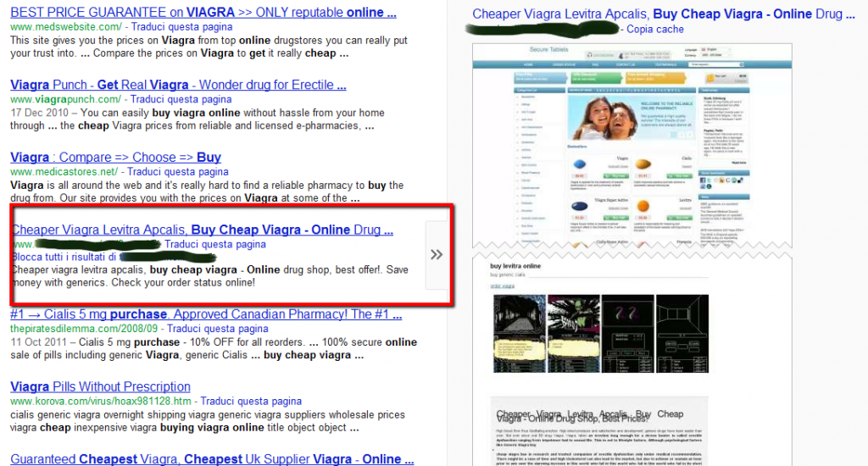Open 'Viagra Pills Without Prescription' result
The height and width of the screenshot is (466, 868).
100,387
